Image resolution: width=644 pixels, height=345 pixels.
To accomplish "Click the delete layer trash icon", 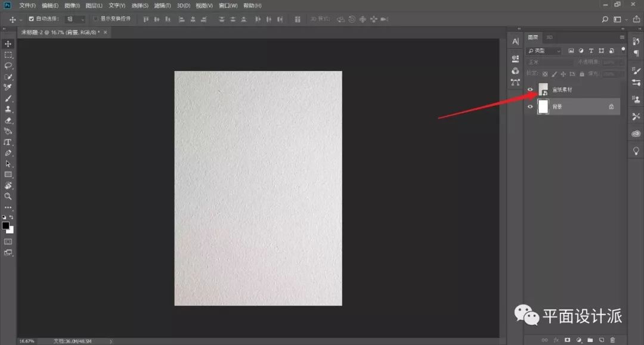I will coord(612,340).
